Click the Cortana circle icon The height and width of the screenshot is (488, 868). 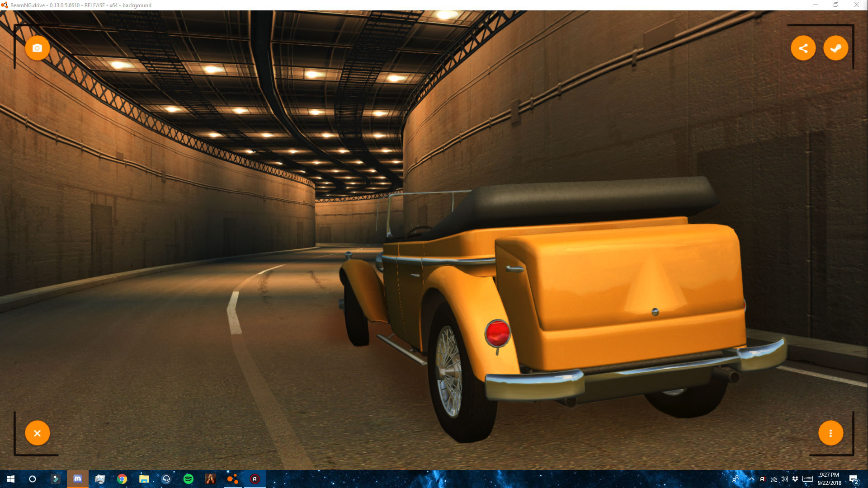pyautogui.click(x=33, y=479)
